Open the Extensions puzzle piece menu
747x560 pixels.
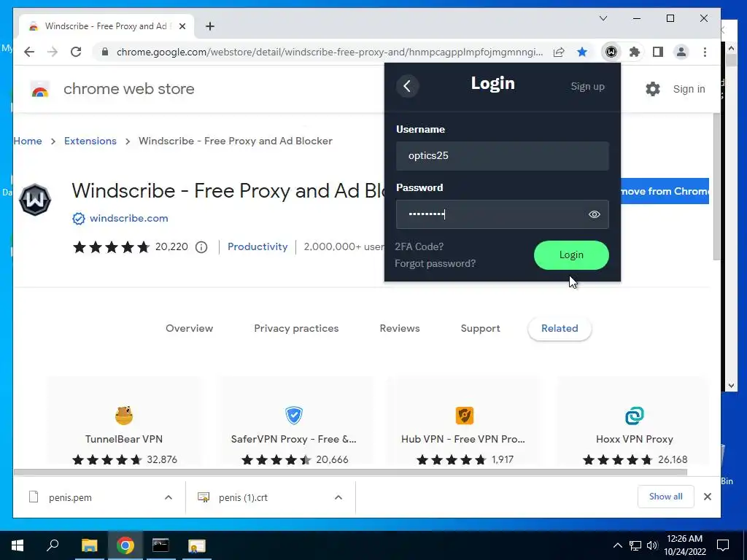tap(635, 52)
